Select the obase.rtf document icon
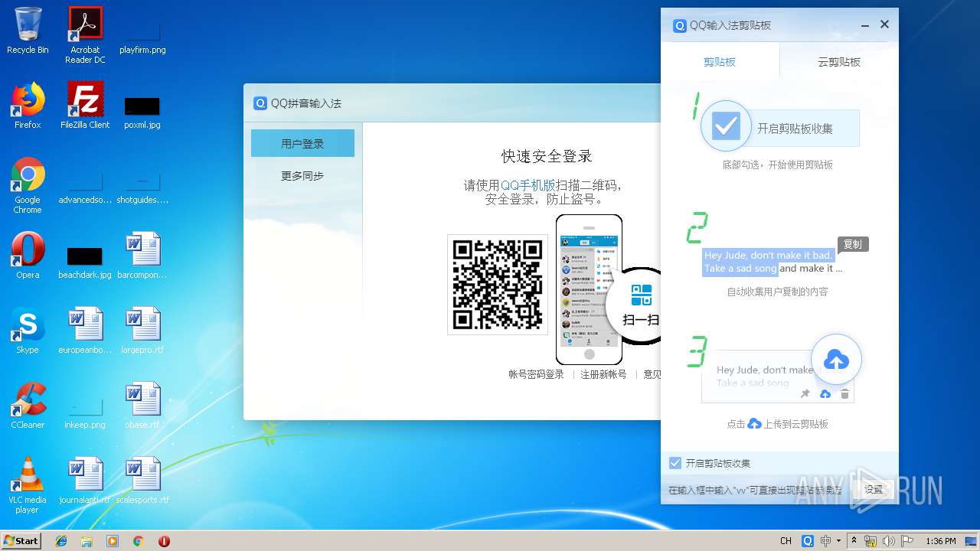The image size is (980, 551). (142, 406)
